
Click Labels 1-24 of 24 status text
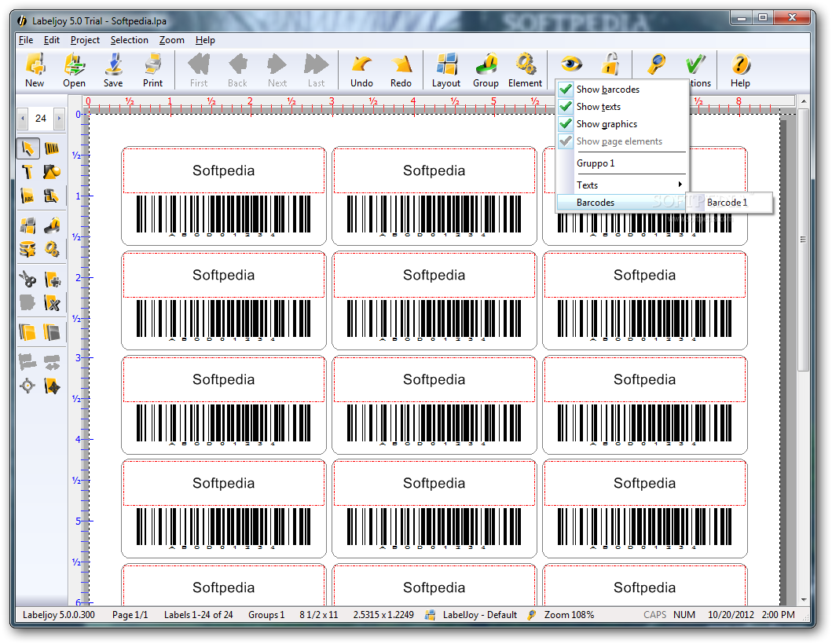tap(199, 615)
